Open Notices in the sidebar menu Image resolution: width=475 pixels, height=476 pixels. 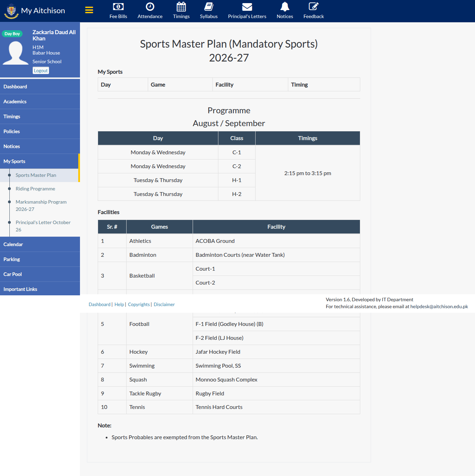(x=40, y=146)
